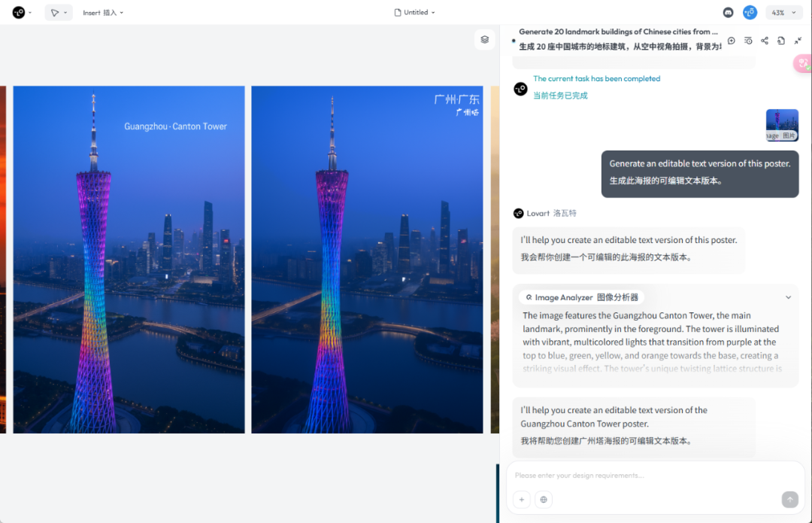Click the globe icon below input
Screen dimensions: 812x523
tap(544, 500)
